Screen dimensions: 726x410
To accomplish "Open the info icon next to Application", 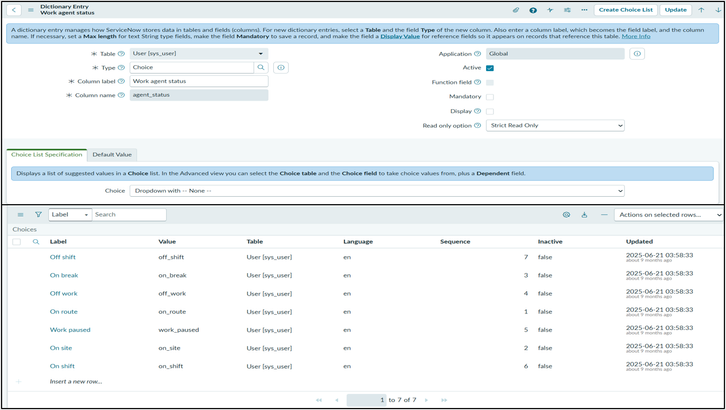I will 637,54.
